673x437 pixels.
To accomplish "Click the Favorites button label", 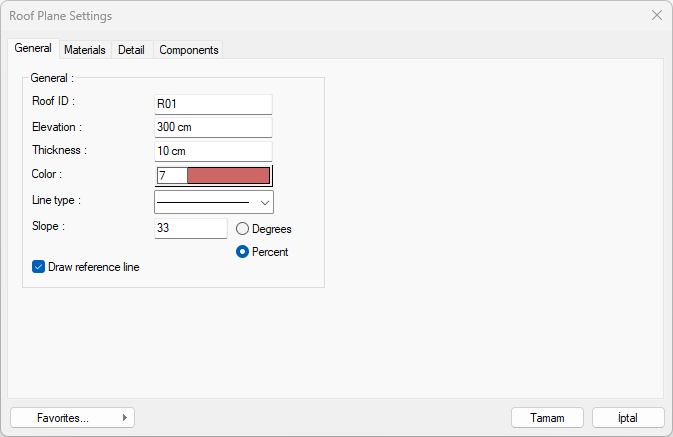I will click(62, 418).
